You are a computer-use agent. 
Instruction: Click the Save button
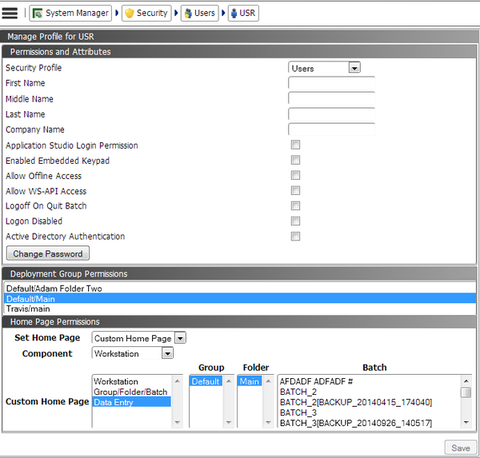tap(461, 448)
